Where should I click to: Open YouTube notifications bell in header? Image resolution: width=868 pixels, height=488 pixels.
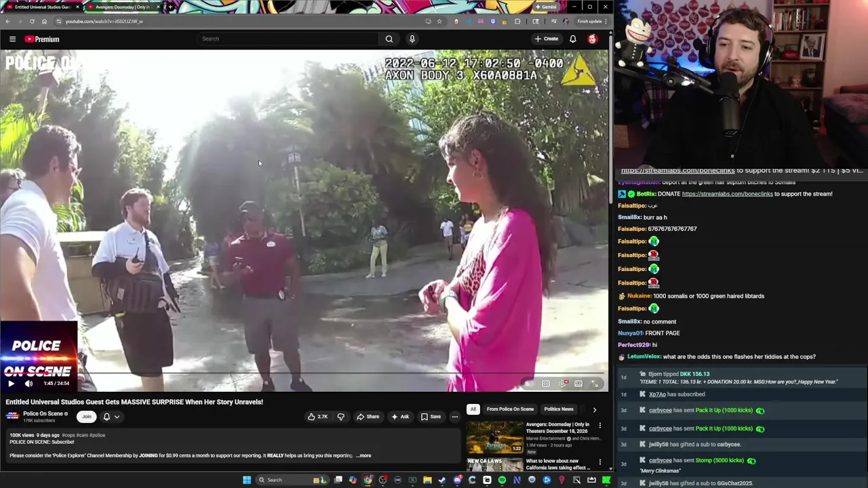pos(573,39)
